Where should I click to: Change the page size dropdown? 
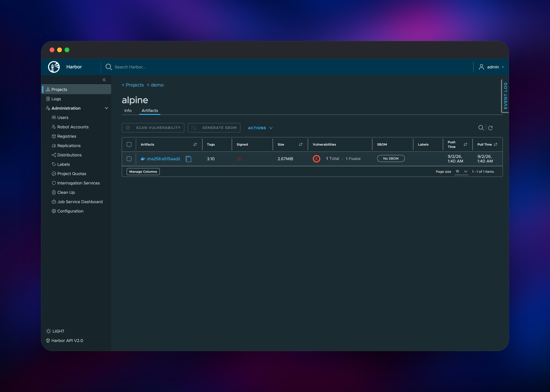point(461,171)
